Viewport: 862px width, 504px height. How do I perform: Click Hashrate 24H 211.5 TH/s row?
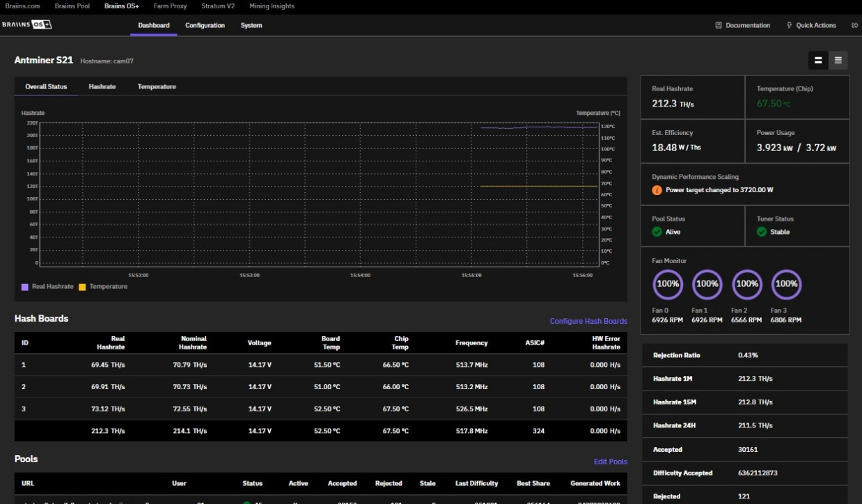tap(745, 426)
